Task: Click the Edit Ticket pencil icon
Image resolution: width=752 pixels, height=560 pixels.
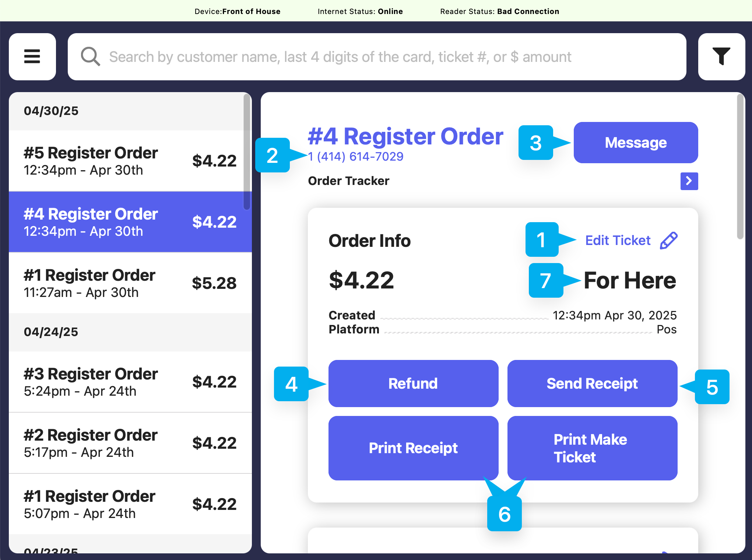Action: [x=668, y=241]
